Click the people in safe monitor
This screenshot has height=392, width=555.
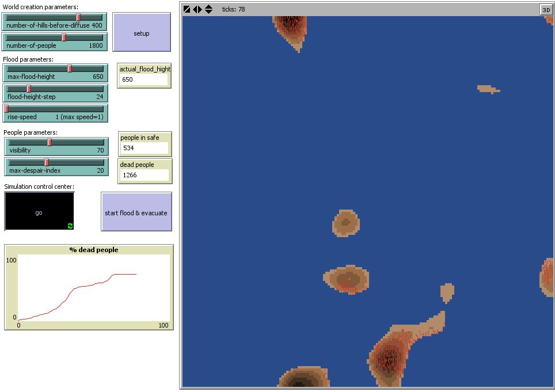coord(144,143)
